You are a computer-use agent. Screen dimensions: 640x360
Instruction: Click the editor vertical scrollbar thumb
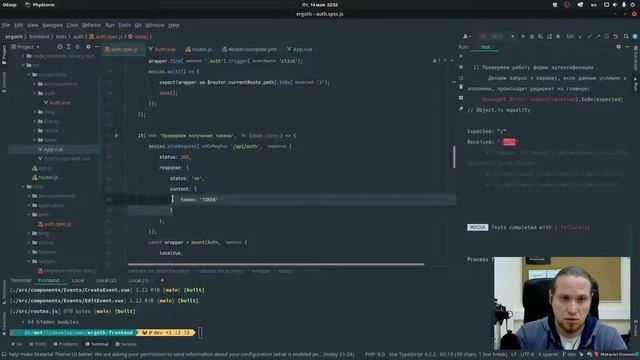454,157
